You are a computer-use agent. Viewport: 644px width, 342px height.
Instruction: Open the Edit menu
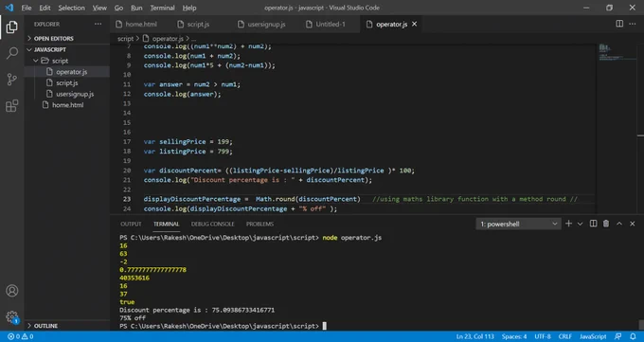click(45, 8)
